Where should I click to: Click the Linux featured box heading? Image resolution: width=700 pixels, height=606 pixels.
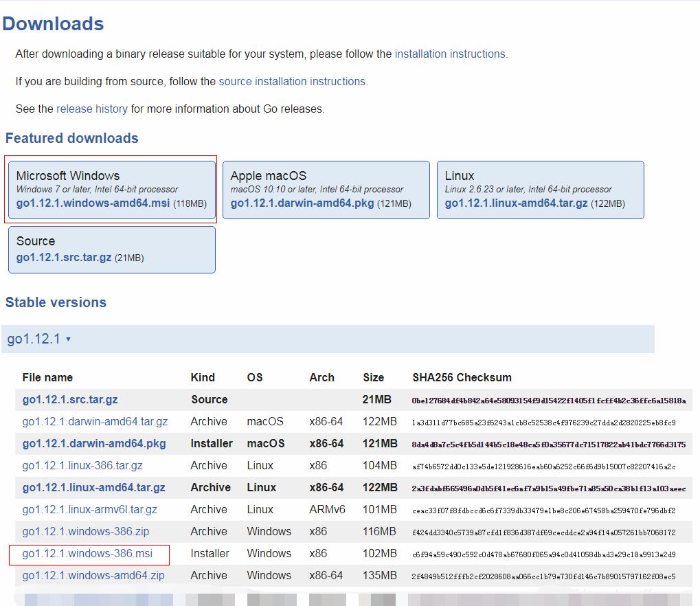[x=460, y=176]
